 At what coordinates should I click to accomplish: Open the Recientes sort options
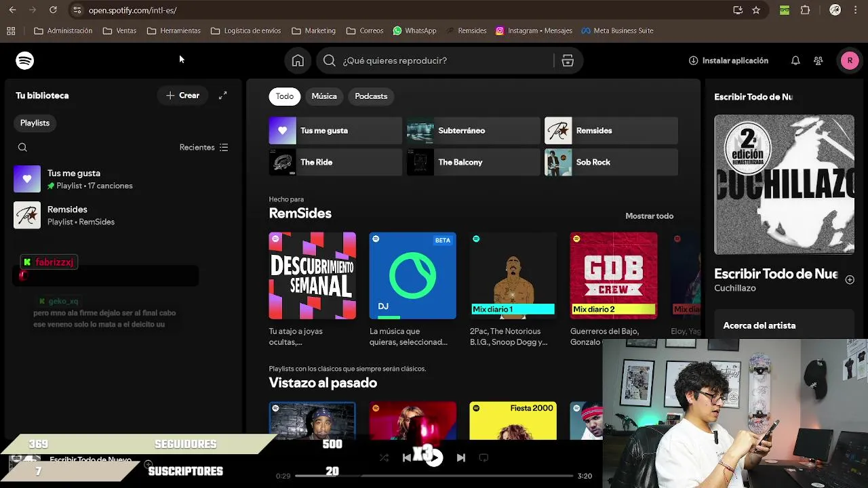tap(203, 147)
